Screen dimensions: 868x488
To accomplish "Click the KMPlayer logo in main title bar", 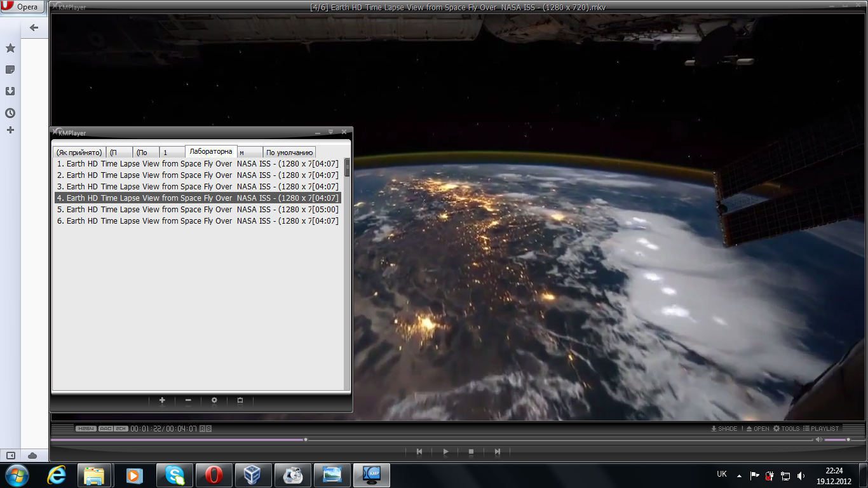I will (69, 7).
